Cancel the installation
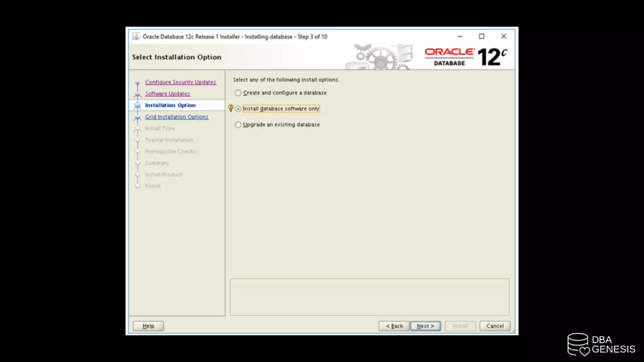This screenshot has height=362, width=644. (495, 326)
